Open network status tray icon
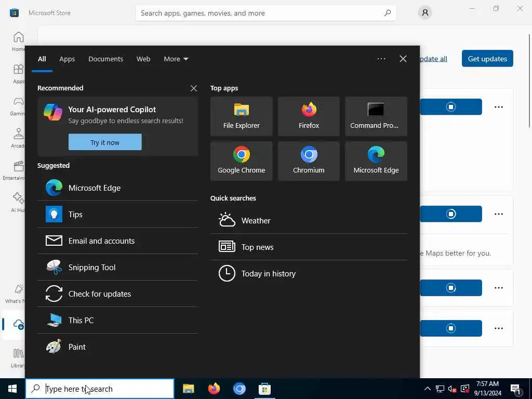This screenshot has height=399, width=532. 440,389
